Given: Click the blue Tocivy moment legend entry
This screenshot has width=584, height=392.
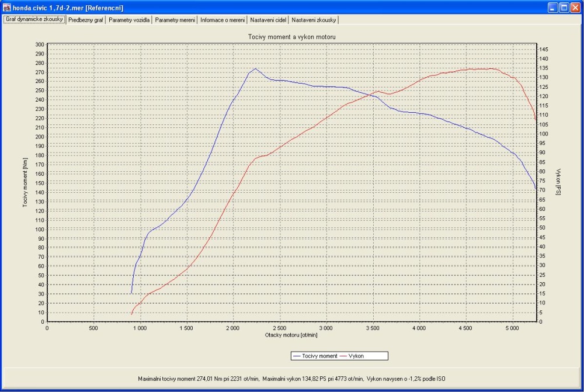Looking at the screenshot, I should point(315,356).
